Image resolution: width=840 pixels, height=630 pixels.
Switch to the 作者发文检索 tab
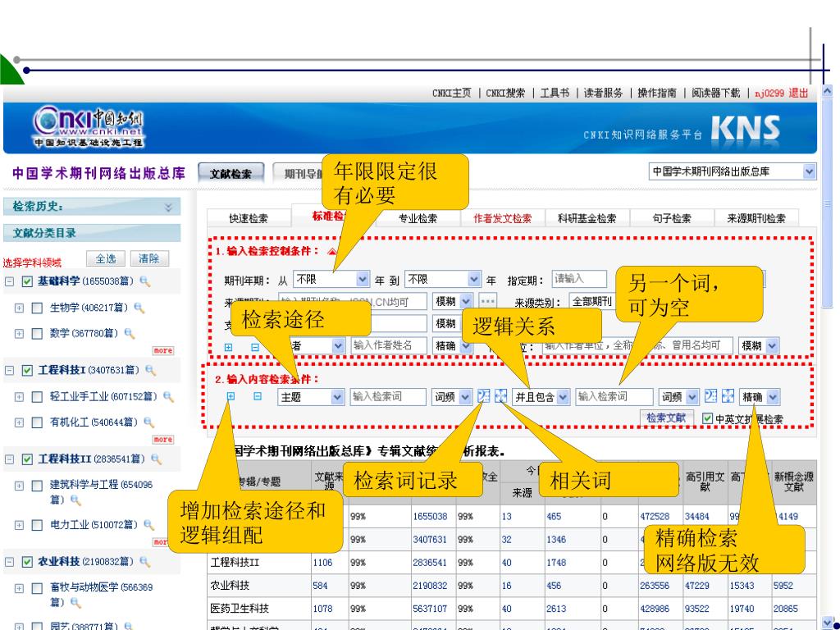pos(503,218)
